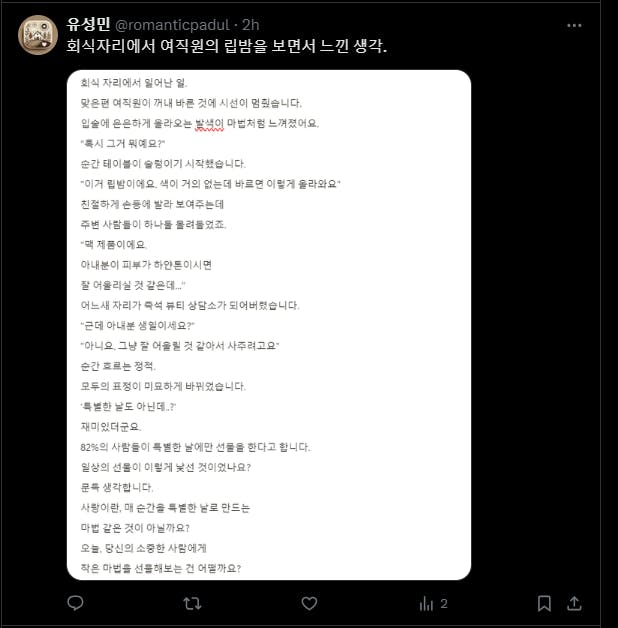The height and width of the screenshot is (628, 618).
Task: Click the view count number 2
Action: (x=444, y=604)
